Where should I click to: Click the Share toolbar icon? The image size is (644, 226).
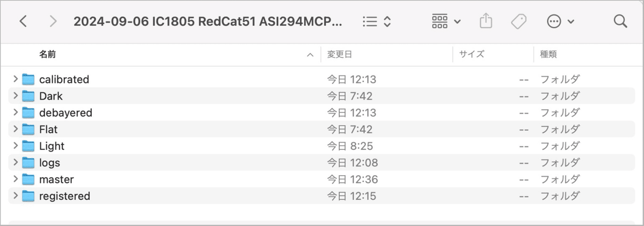pos(485,21)
